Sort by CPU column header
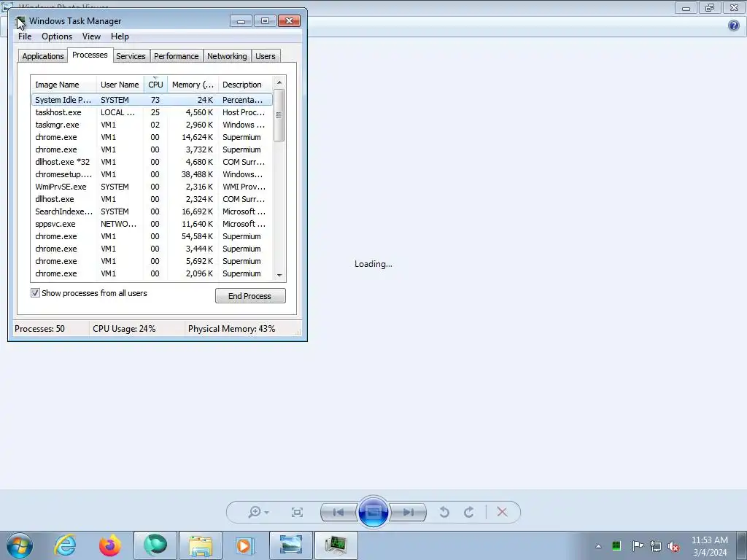The image size is (747, 560). pyautogui.click(x=155, y=85)
